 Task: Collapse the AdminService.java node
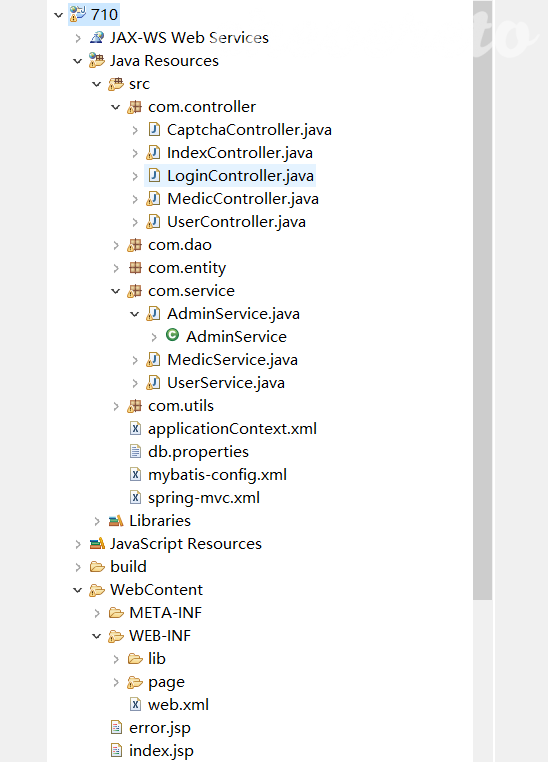[x=135, y=314]
